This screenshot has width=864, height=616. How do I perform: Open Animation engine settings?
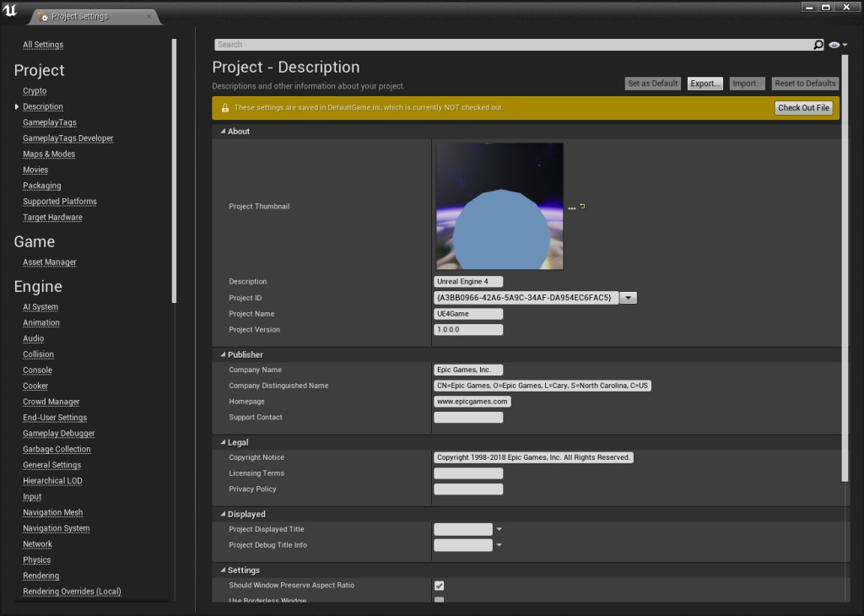tap(41, 323)
